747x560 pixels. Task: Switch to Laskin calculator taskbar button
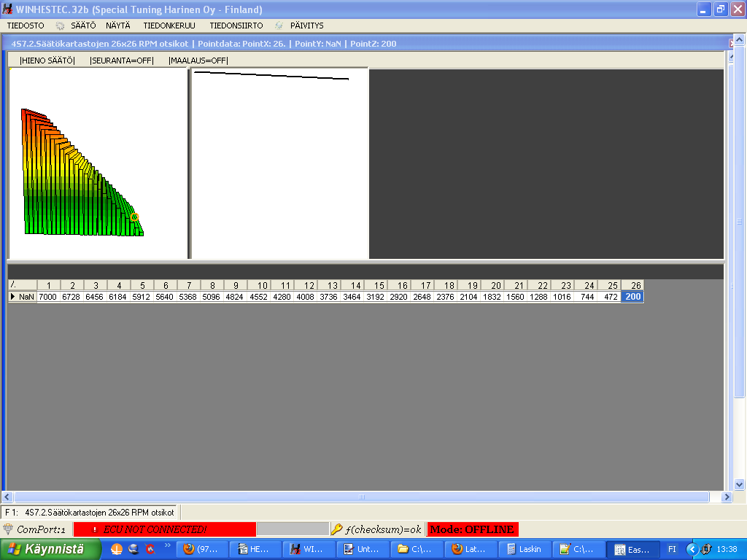point(524,549)
